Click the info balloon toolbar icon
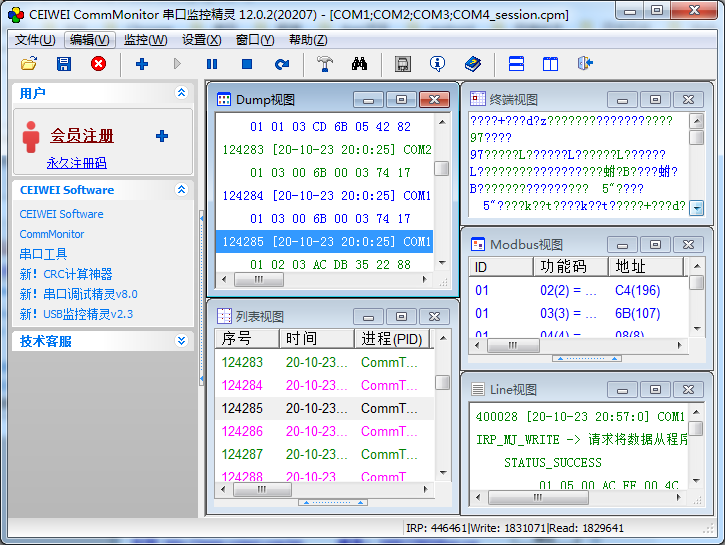This screenshot has height=545, width=725. click(x=437, y=64)
